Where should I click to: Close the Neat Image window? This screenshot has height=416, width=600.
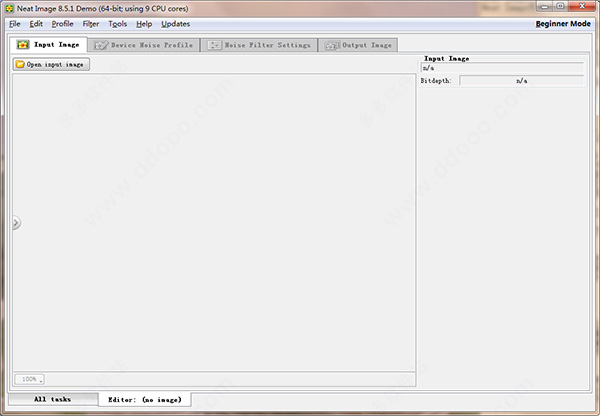[582, 6]
